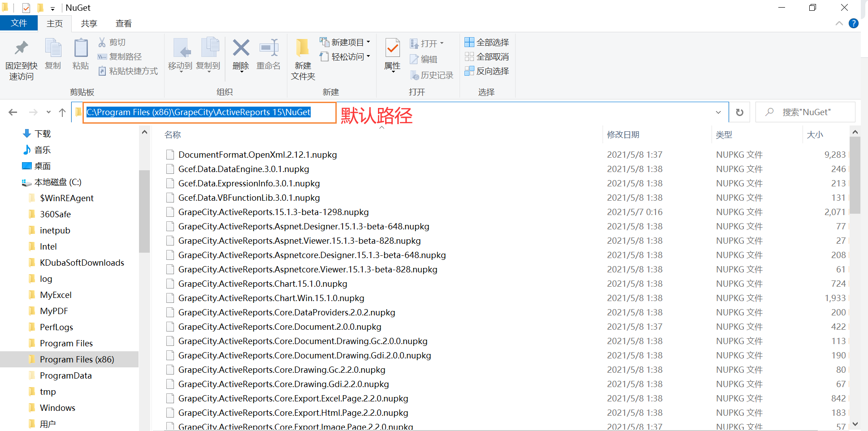Open Explorer help with question mark
868x431 pixels.
coord(854,23)
